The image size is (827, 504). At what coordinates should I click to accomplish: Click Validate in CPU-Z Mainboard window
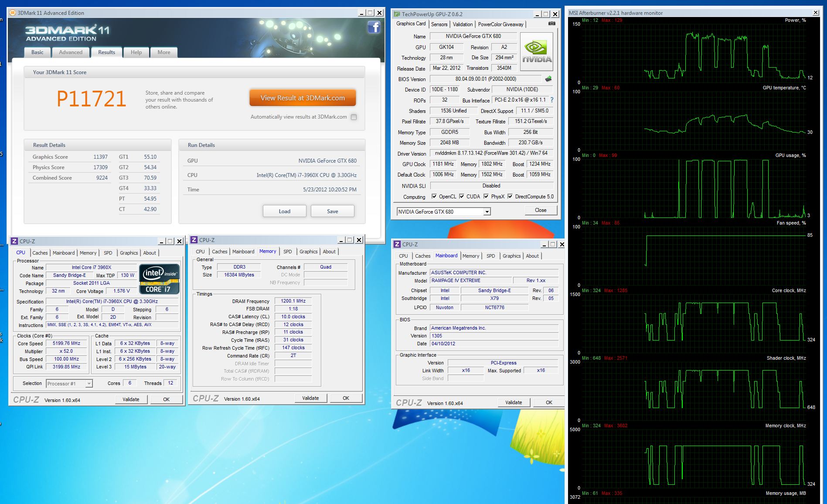click(x=514, y=402)
